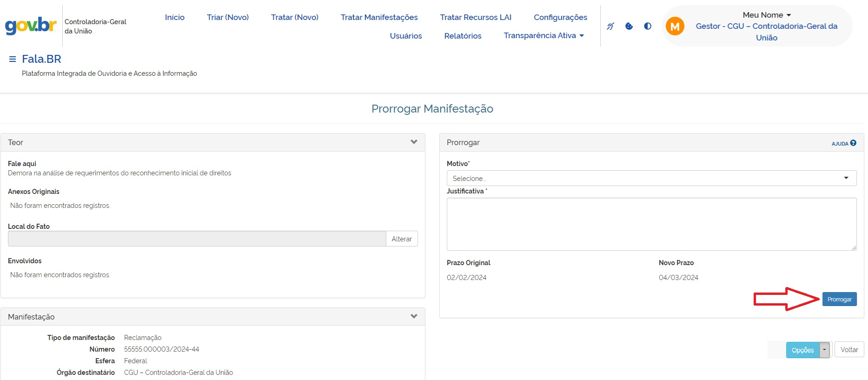Collapse the Manifestação panel chevron

click(x=414, y=317)
